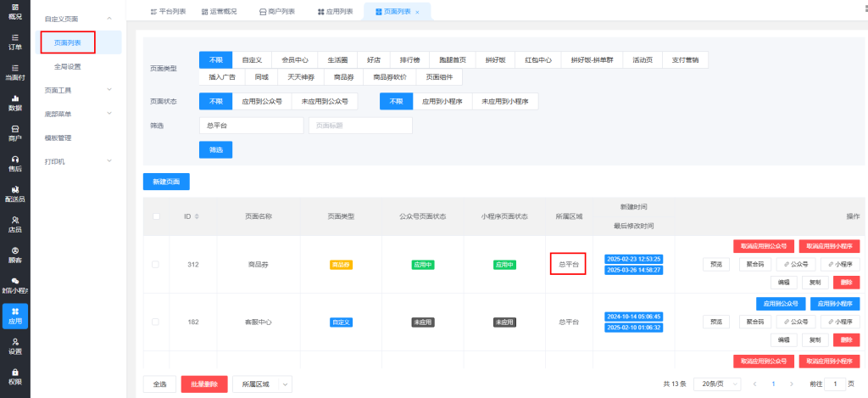Click the red 批量删除 button

(204, 384)
